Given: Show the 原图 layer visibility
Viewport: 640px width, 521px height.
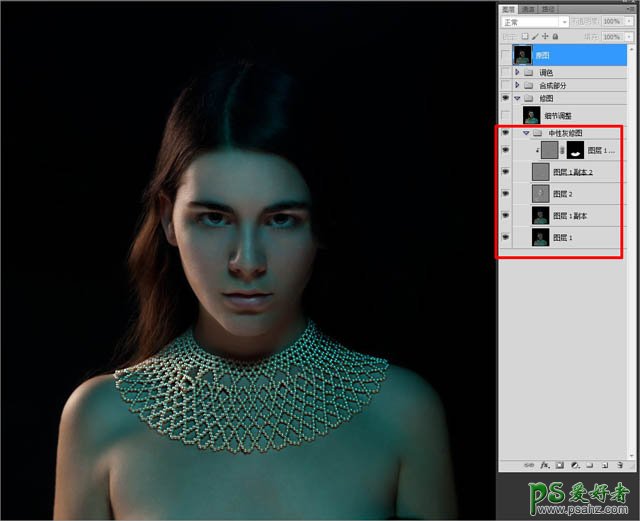Looking at the screenshot, I should point(506,55).
